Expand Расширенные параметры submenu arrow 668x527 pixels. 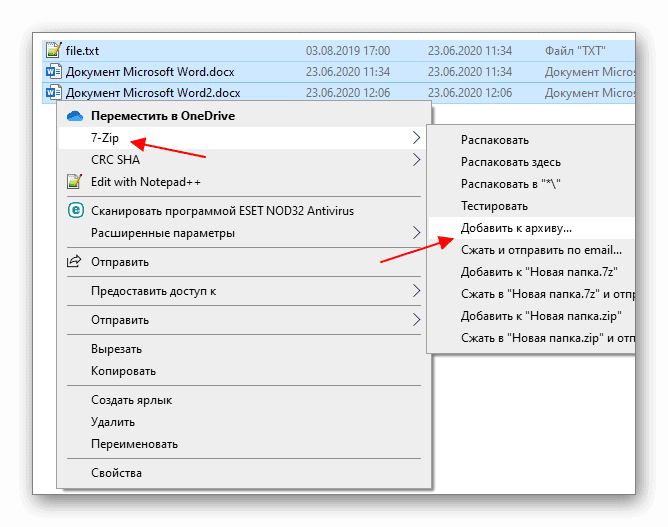click(x=416, y=233)
